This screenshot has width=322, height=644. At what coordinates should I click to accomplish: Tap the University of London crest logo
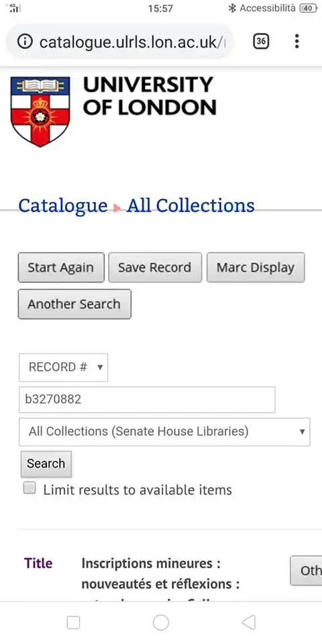[40, 112]
